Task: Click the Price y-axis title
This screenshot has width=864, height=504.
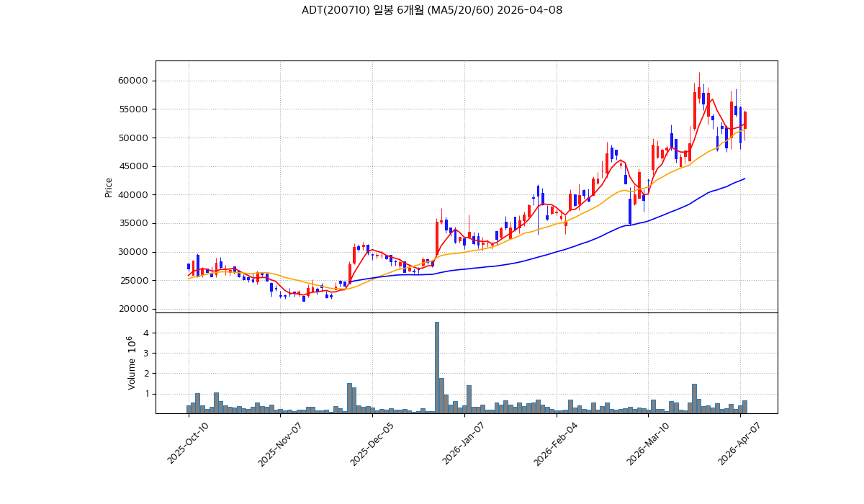Action: (109, 187)
